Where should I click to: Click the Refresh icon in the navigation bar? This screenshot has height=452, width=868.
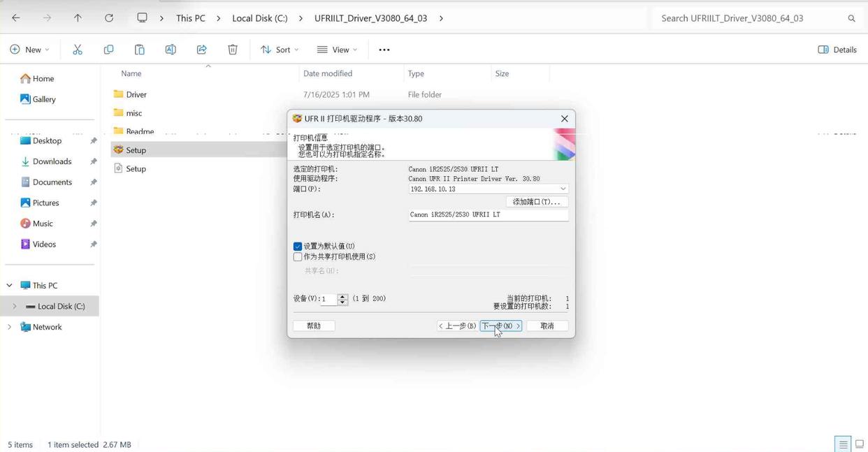110,18
